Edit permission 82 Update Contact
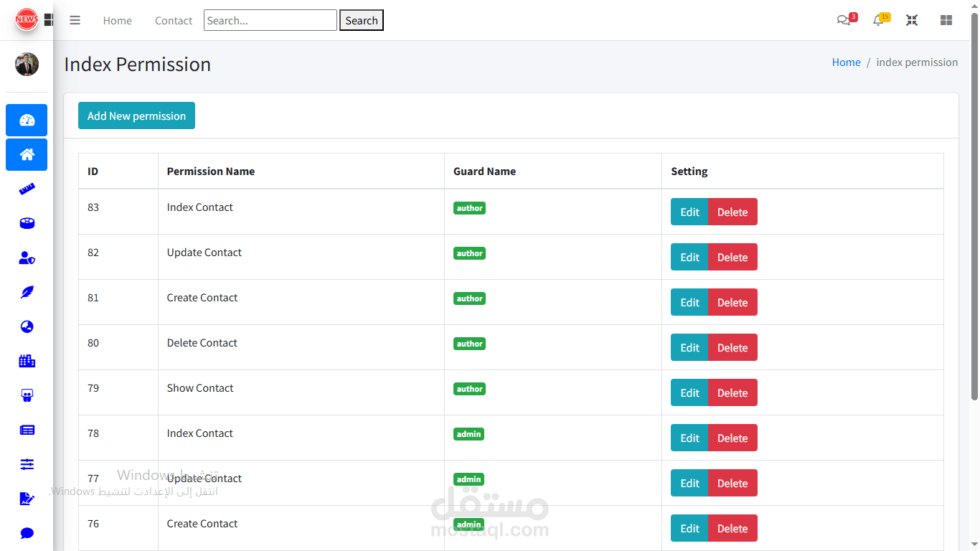 click(689, 257)
